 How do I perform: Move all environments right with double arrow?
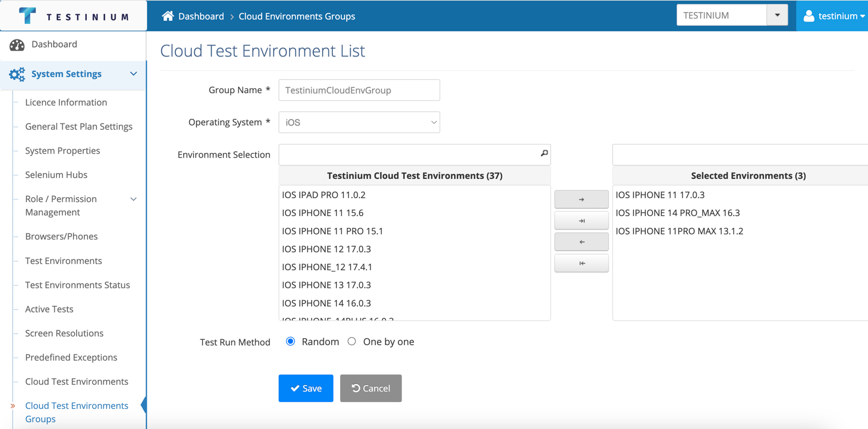tap(581, 220)
